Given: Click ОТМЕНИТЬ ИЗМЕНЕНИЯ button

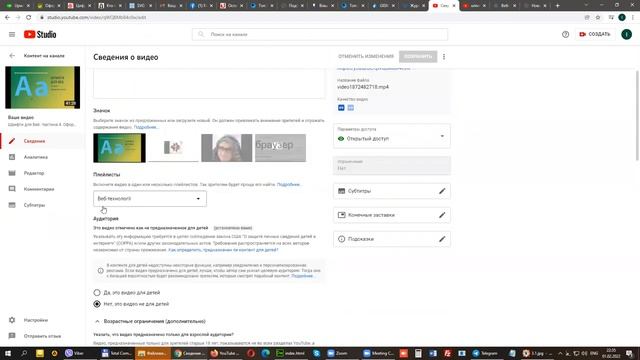Looking at the screenshot, I should click(x=366, y=56).
